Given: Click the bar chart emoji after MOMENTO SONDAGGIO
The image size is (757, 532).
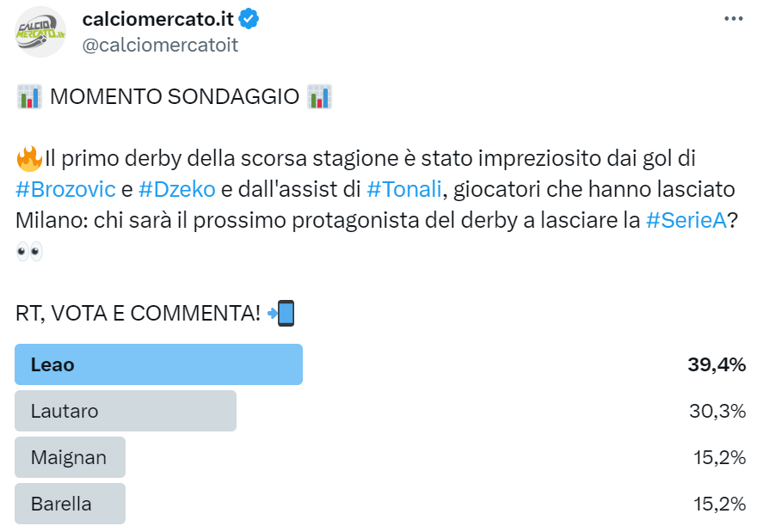Looking at the screenshot, I should tap(319, 97).
